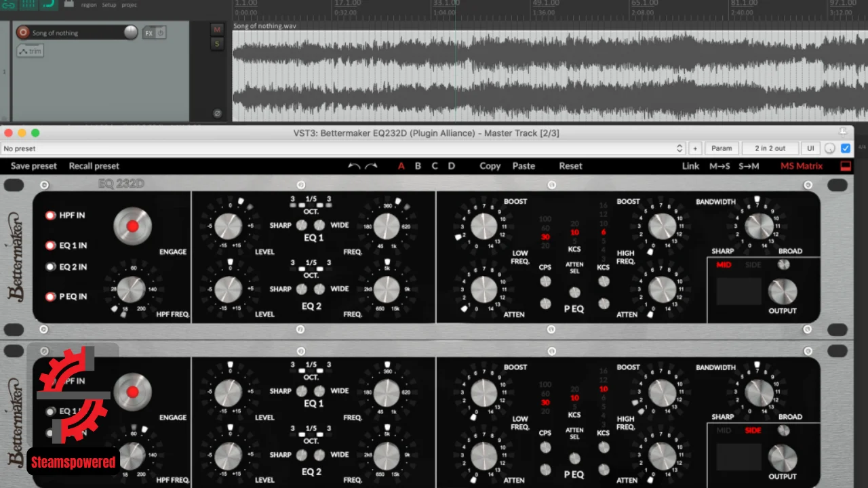Toggle HPF IN on the top unit
868x488 pixels.
pyautogui.click(x=50, y=216)
